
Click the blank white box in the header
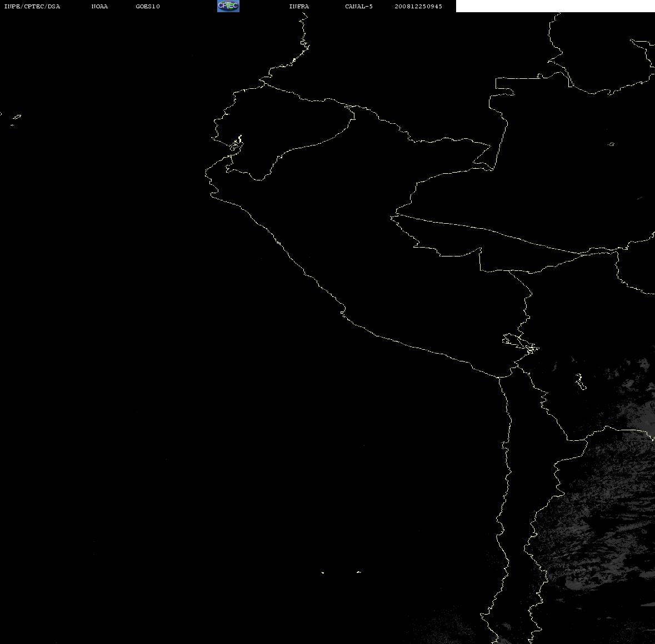(555, 6)
